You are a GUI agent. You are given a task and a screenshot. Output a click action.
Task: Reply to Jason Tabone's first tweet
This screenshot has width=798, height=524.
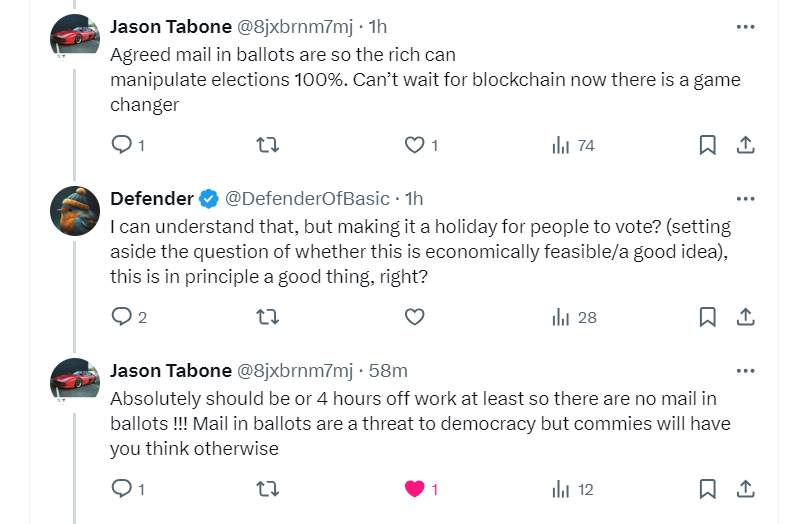(x=122, y=145)
